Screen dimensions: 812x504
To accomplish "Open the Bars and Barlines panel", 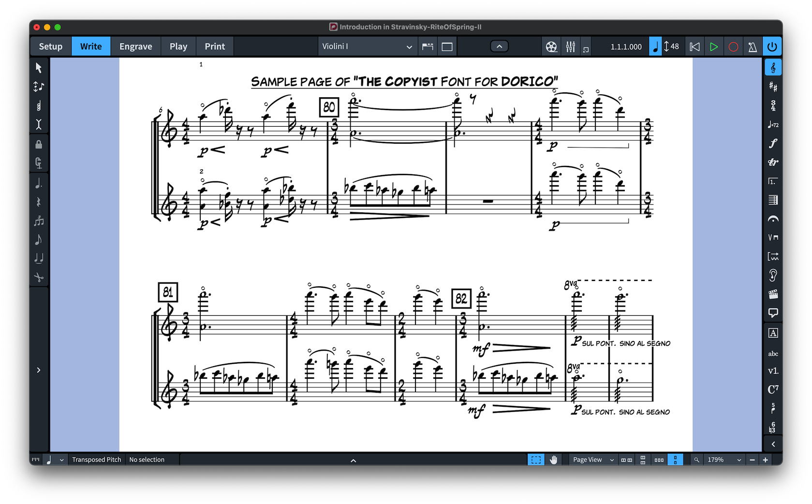I will 773,200.
